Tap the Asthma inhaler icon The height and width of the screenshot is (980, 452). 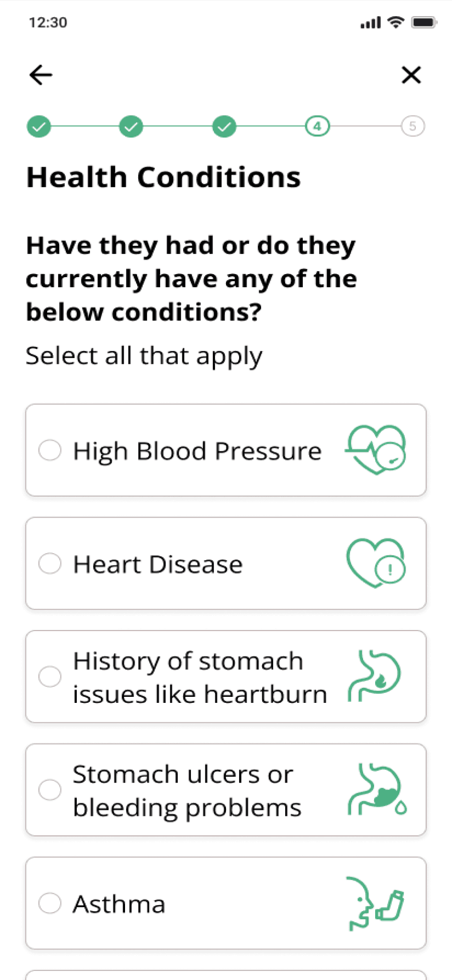pos(376,903)
